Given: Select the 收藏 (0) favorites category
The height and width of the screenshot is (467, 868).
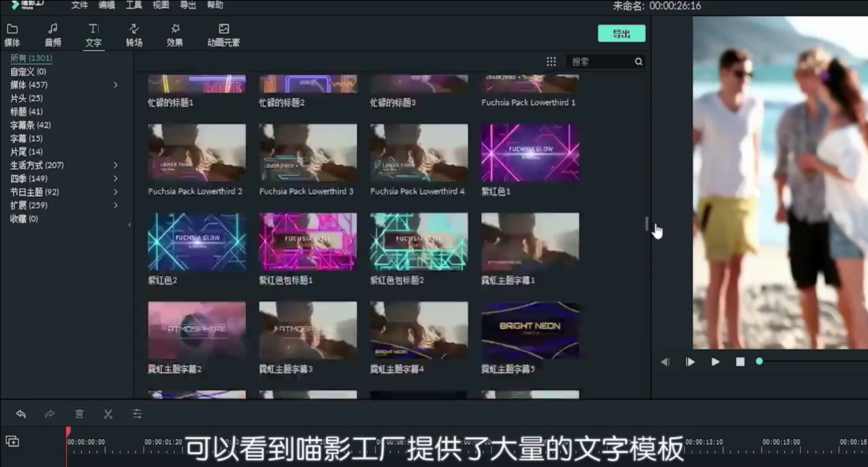Looking at the screenshot, I should pyautogui.click(x=24, y=219).
